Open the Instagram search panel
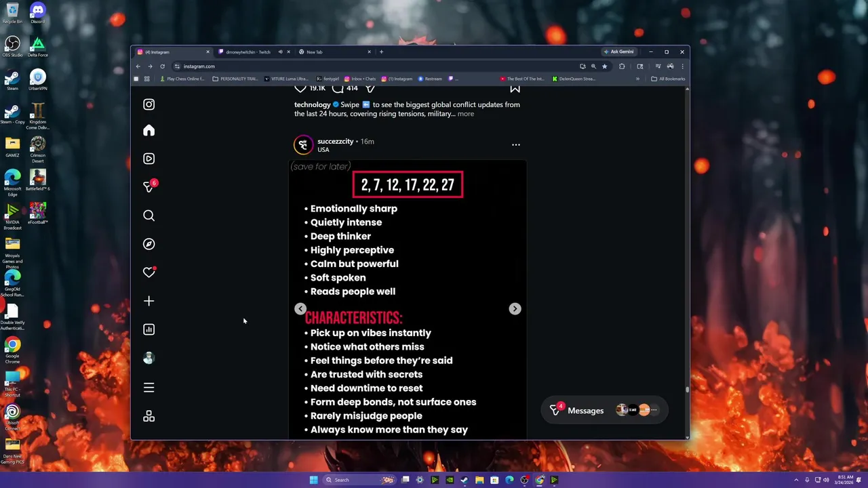 pos(149,216)
